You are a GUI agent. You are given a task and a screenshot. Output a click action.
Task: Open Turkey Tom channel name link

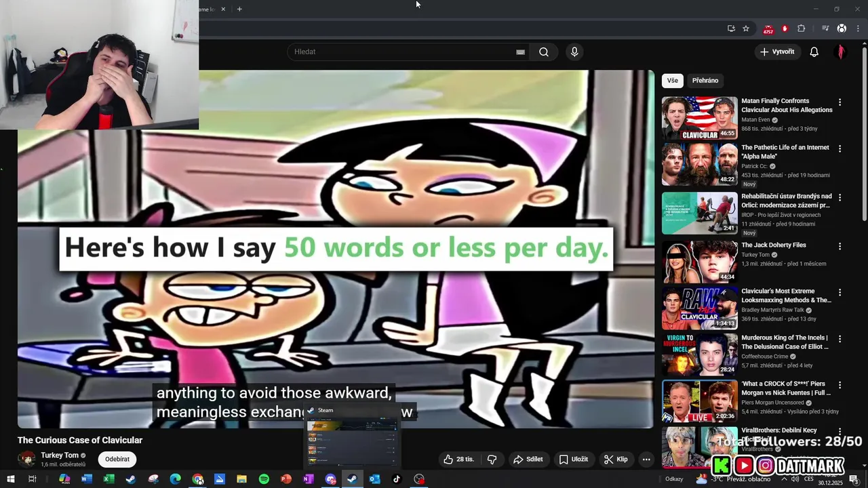(x=60, y=455)
